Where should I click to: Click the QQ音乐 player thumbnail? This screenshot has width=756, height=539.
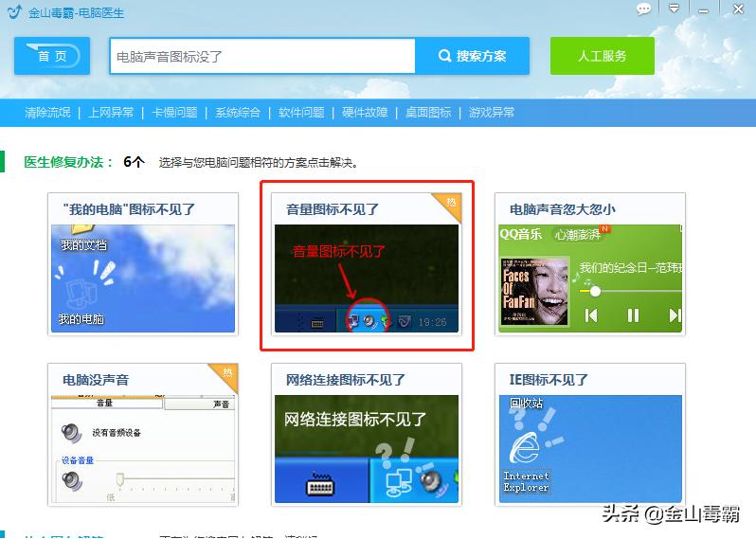[590, 278]
